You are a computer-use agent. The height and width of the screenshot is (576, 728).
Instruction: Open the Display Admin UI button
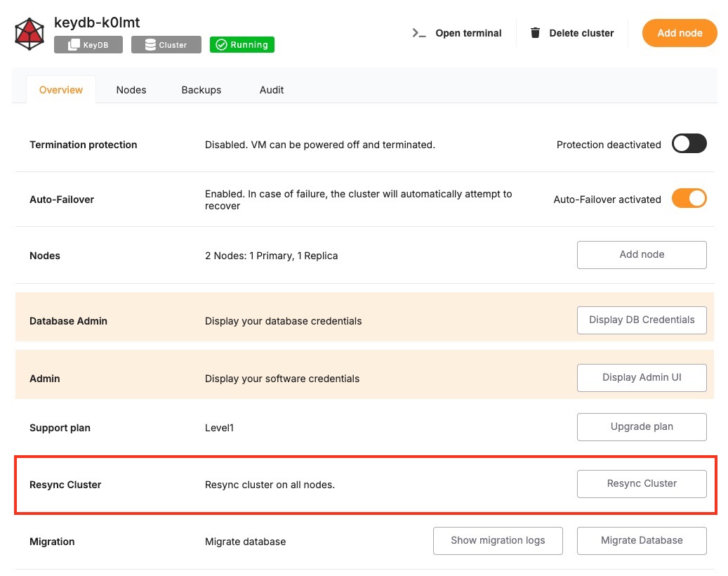(641, 378)
